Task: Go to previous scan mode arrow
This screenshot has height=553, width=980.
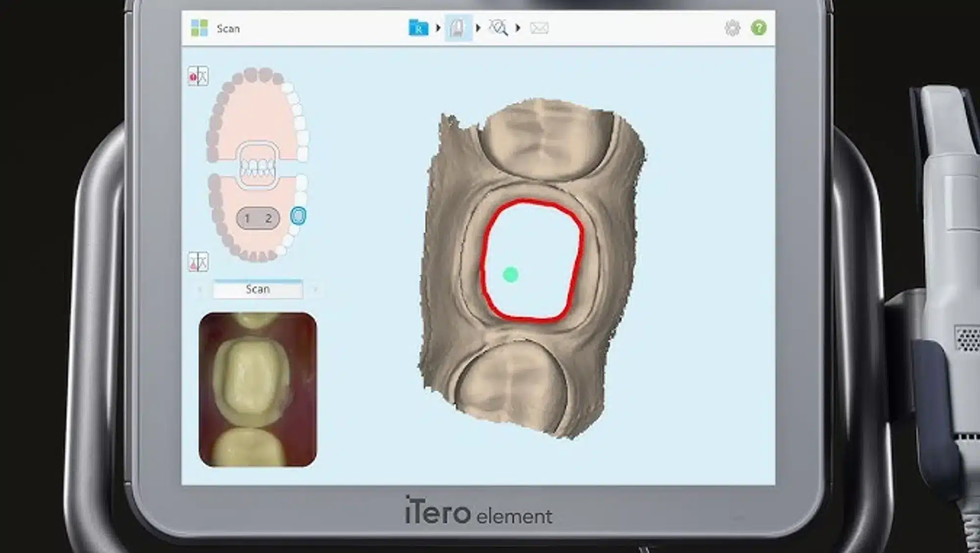Action: (200, 289)
